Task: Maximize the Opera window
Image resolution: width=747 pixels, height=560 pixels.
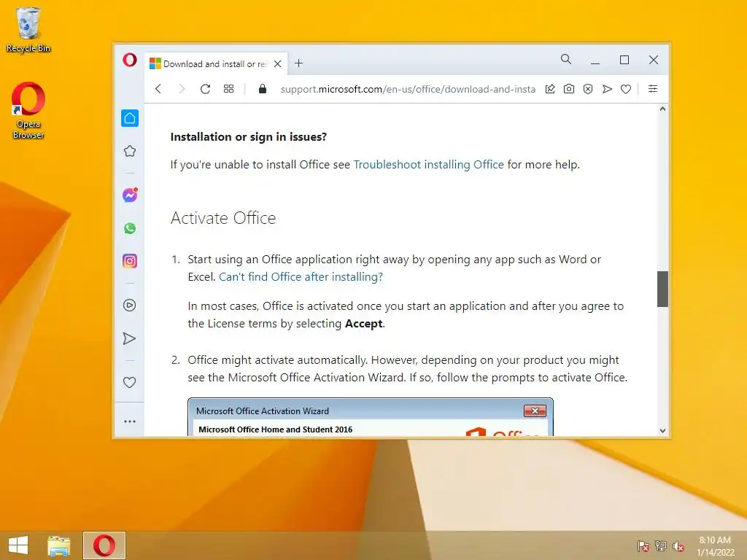Action: tap(624, 60)
